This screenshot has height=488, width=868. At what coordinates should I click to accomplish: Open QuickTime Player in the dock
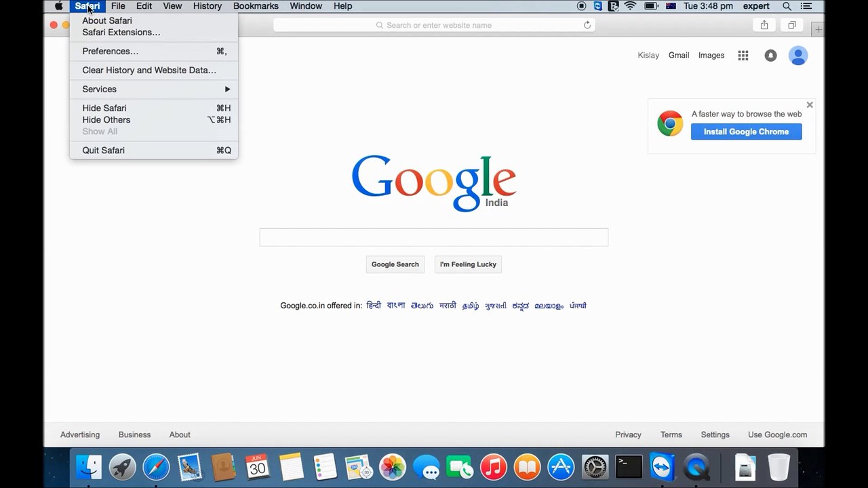(x=696, y=467)
